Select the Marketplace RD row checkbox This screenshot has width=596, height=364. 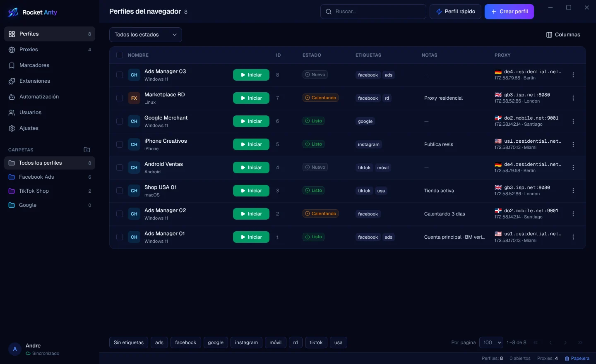point(120,98)
